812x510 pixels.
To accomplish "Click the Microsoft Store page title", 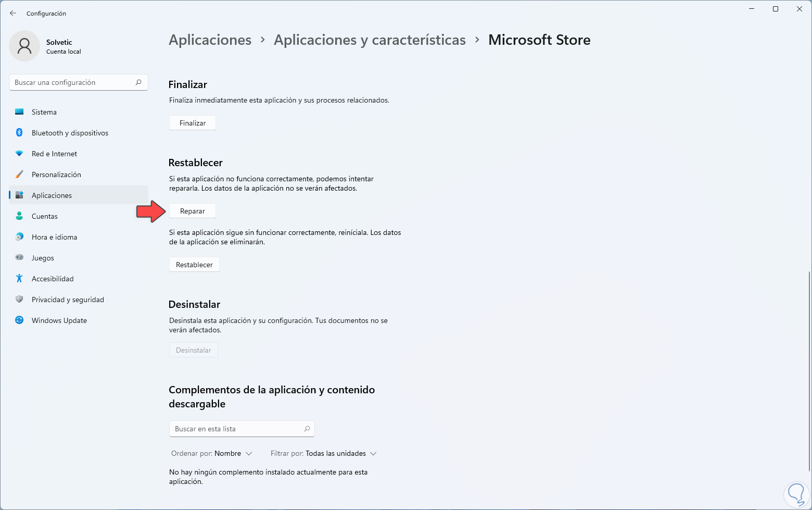I will 539,40.
